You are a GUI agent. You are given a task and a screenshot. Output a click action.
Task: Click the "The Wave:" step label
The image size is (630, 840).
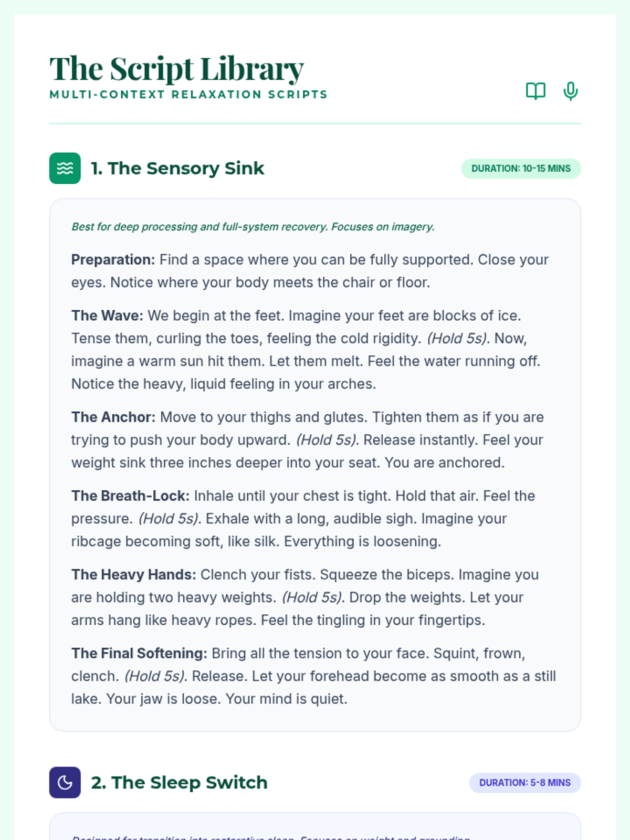(107, 316)
